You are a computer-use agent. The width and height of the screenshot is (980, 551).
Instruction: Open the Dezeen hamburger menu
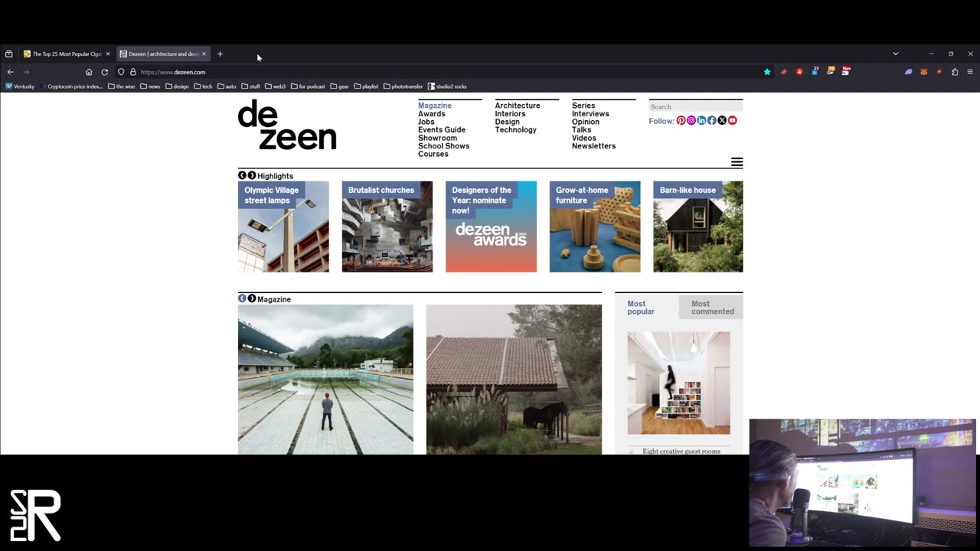(x=737, y=162)
